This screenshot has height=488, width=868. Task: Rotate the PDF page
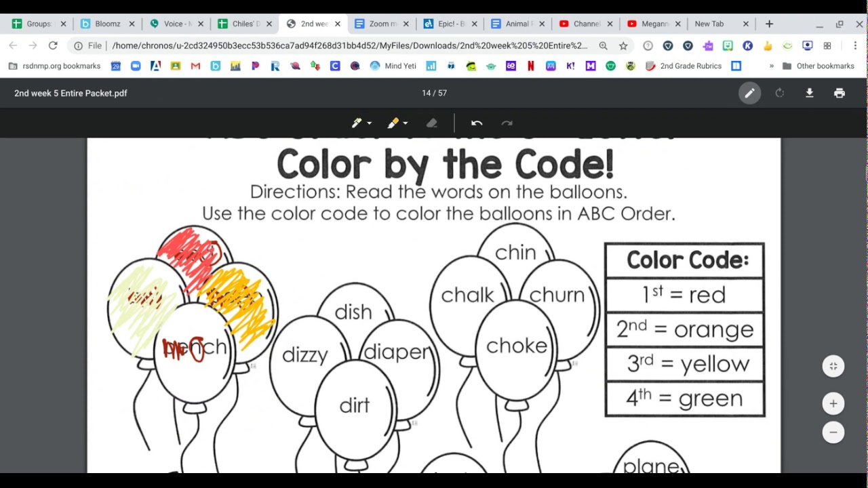[x=779, y=93]
